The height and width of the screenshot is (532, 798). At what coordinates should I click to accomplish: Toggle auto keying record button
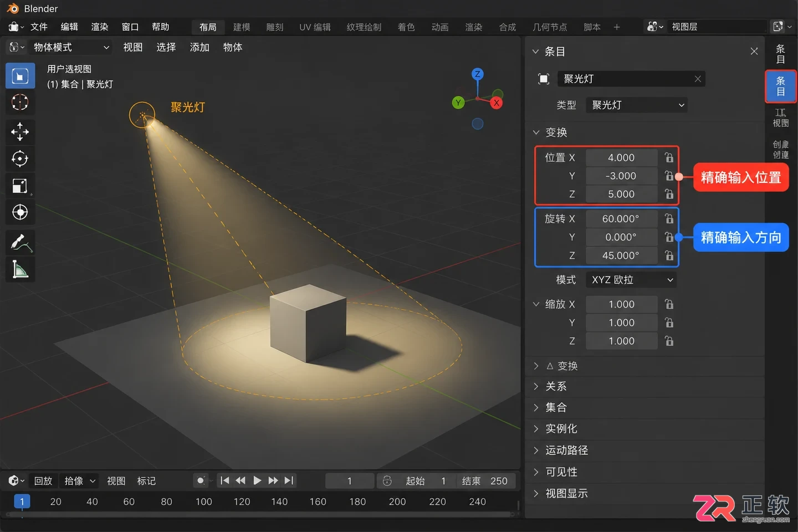(x=201, y=480)
